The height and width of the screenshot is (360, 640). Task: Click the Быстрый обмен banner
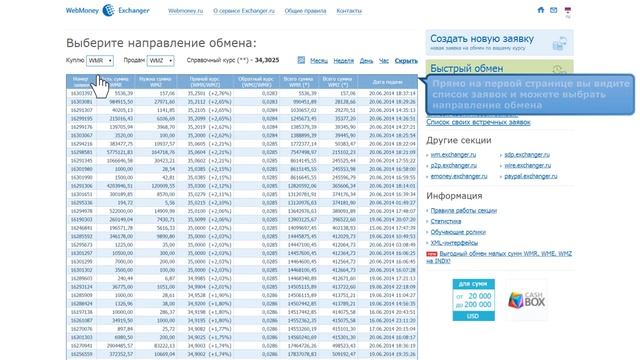coord(499,67)
